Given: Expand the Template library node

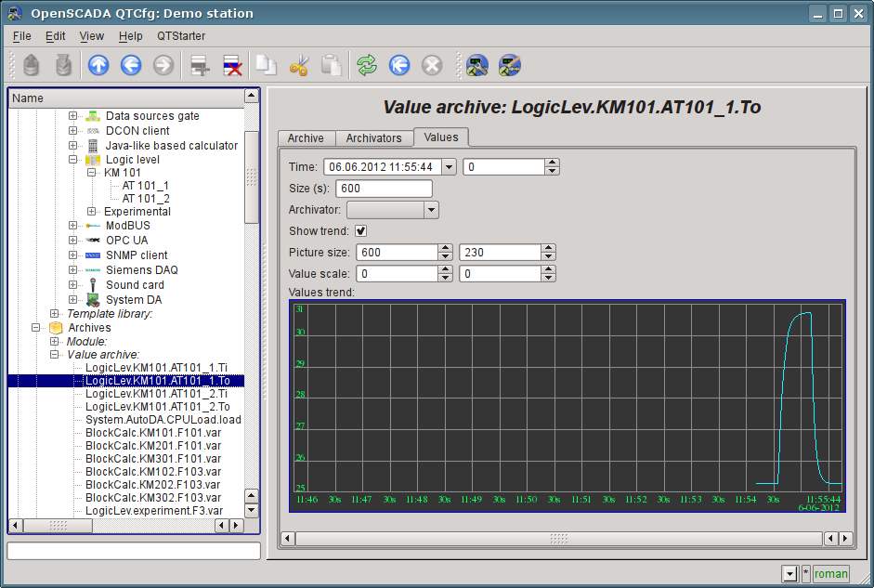Looking at the screenshot, I should (54, 314).
